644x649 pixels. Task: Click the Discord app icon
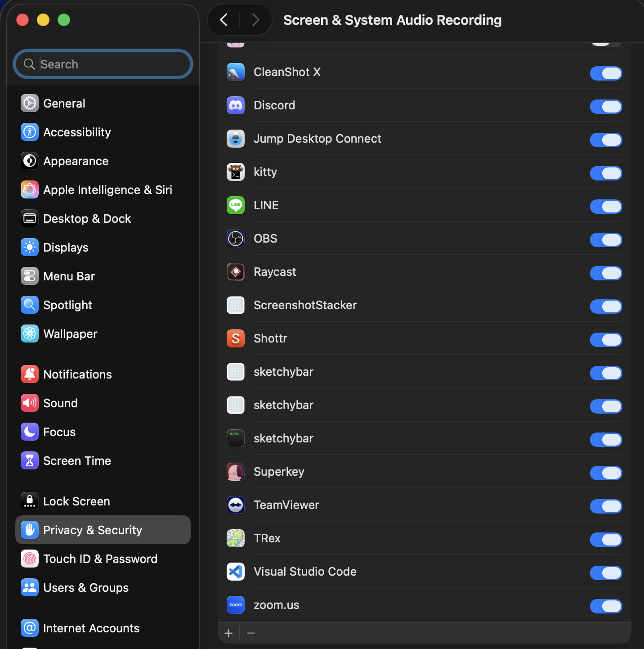click(x=235, y=105)
